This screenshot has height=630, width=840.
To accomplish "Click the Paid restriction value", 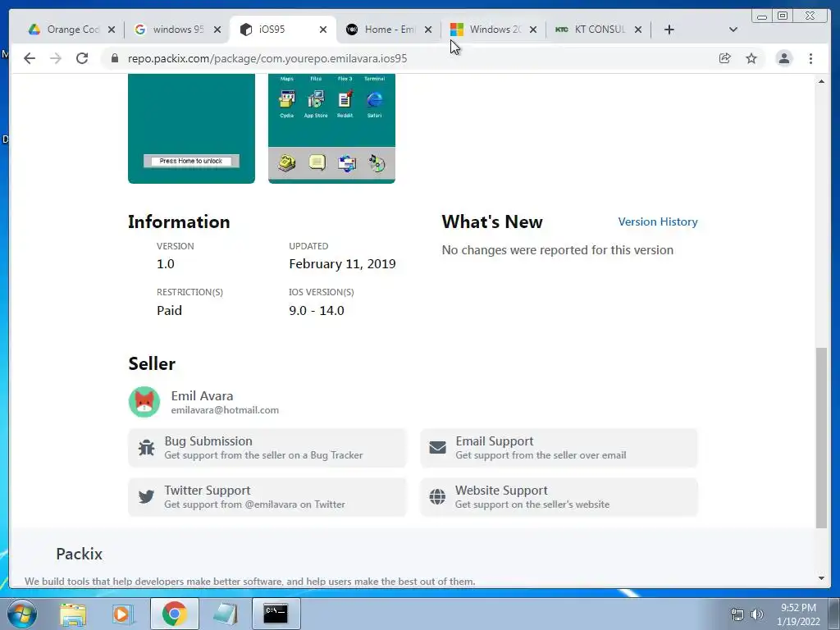I will 169,311.
